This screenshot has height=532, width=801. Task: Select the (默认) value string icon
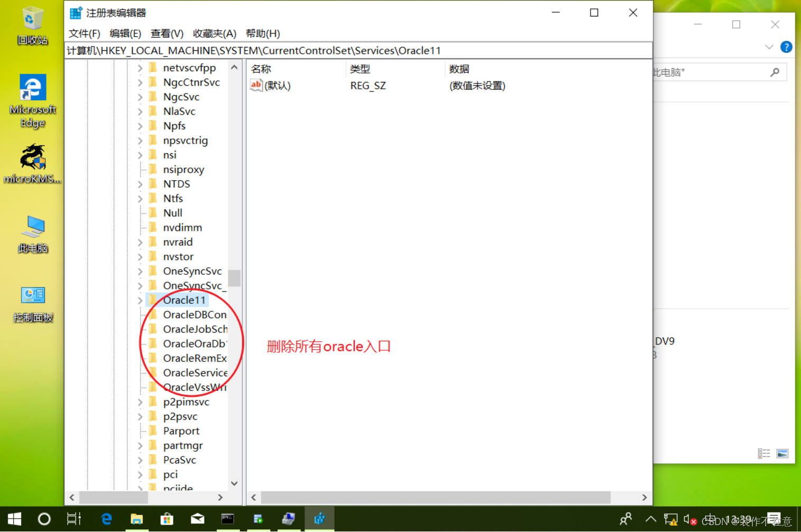(256, 85)
